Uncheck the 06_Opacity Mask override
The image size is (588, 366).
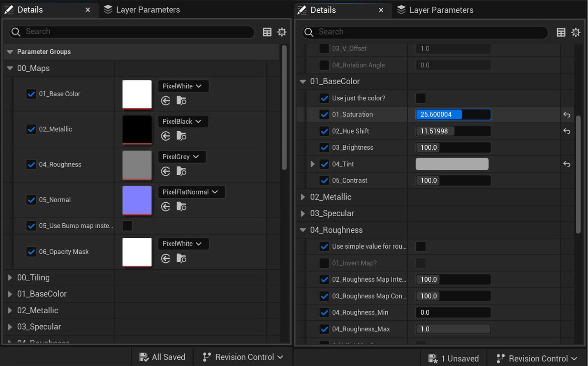click(x=31, y=252)
